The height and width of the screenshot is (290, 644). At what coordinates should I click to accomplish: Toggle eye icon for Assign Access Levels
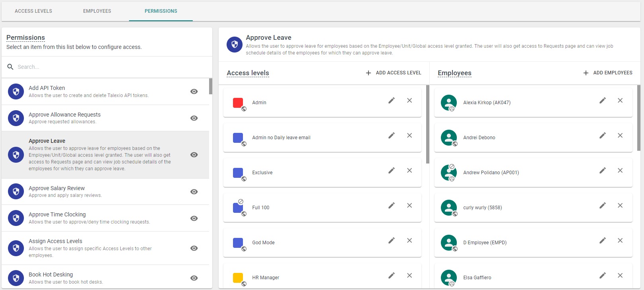point(194,248)
